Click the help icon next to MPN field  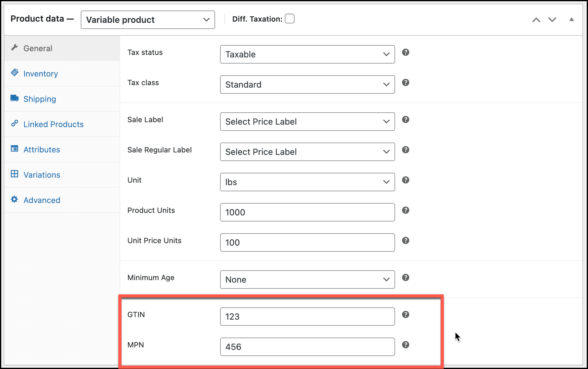(406, 345)
